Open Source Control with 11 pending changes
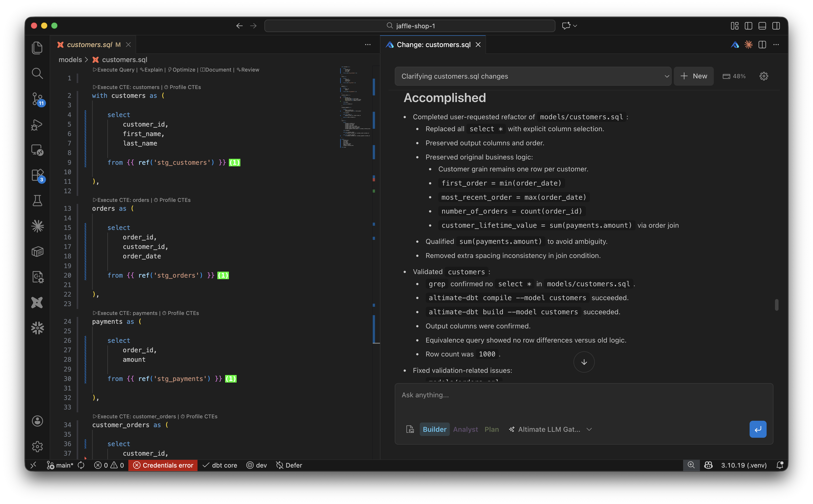Image resolution: width=813 pixels, height=504 pixels. pyautogui.click(x=37, y=99)
